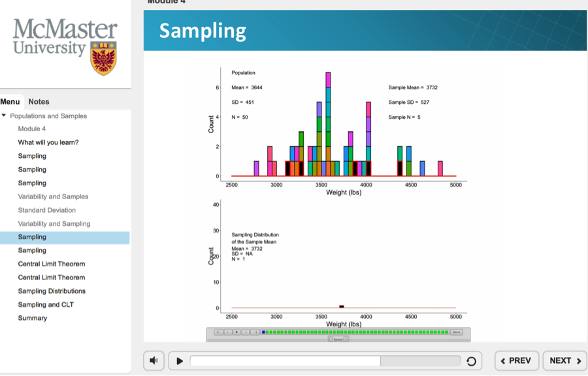This screenshot has width=588, height=376.
Task: Switch to the Notes tab
Action: point(39,102)
